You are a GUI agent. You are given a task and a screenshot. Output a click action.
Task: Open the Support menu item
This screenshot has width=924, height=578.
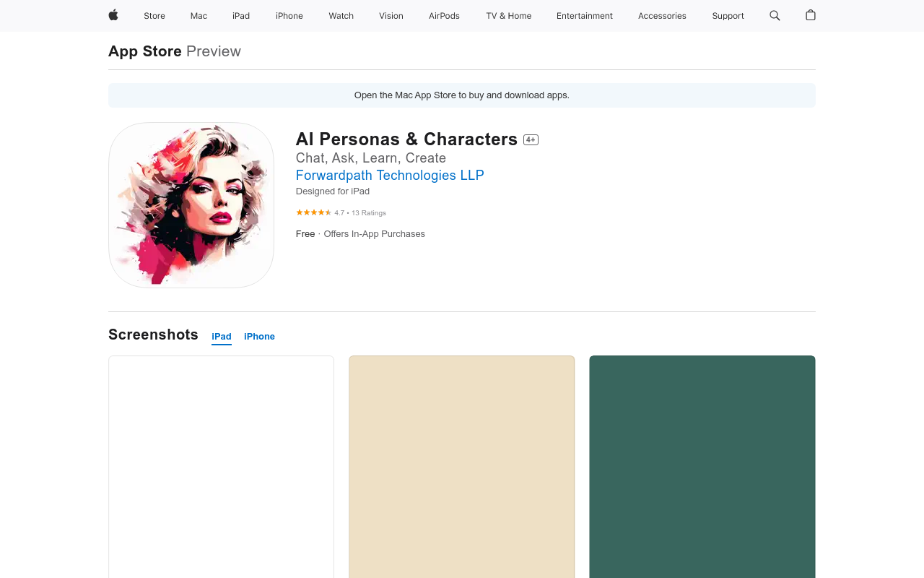[728, 16]
